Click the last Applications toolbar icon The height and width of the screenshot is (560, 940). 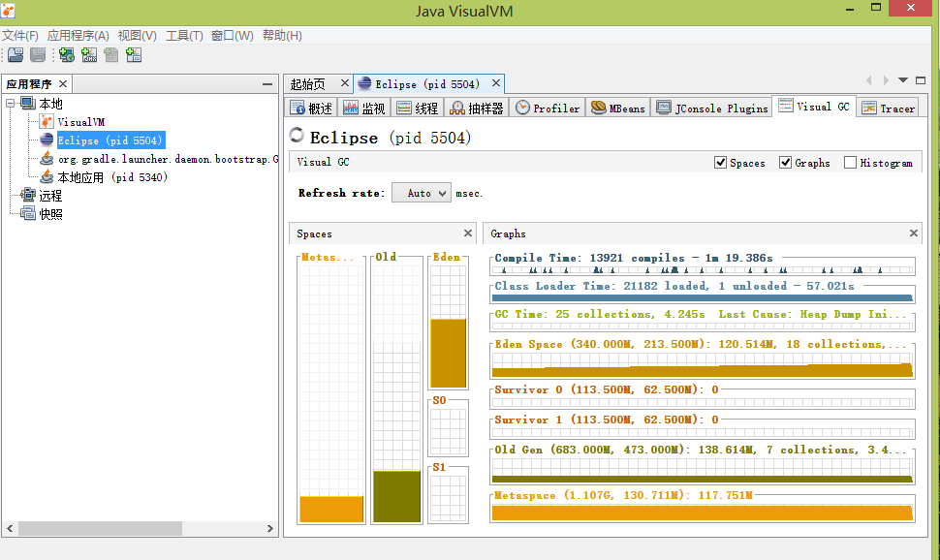point(134,55)
